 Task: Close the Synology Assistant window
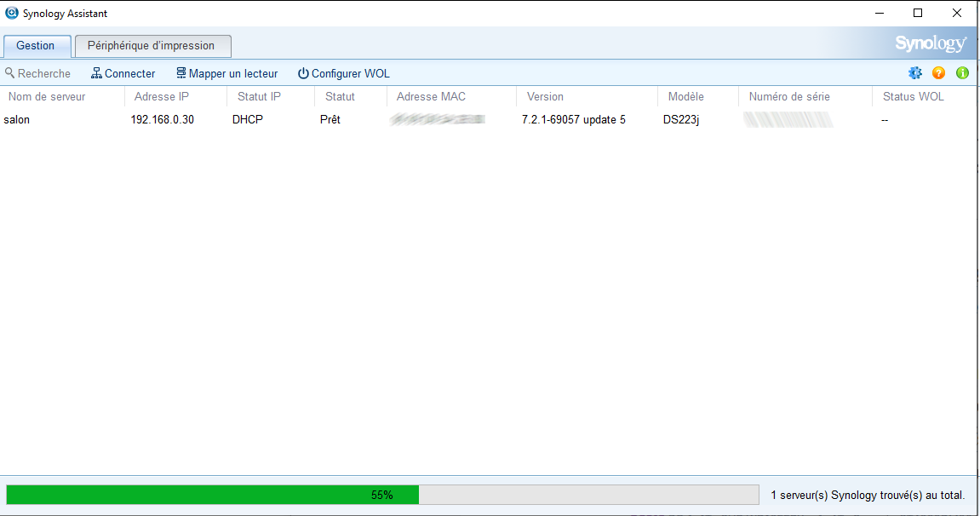(956, 13)
